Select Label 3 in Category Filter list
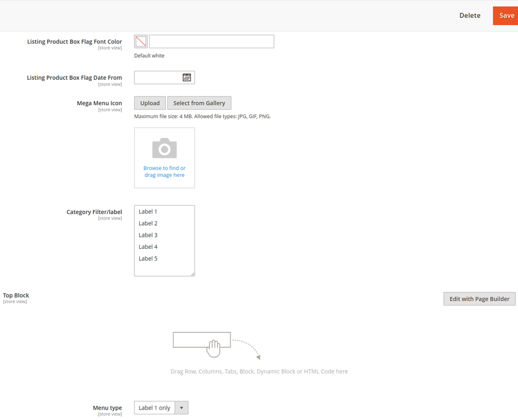 164,235
